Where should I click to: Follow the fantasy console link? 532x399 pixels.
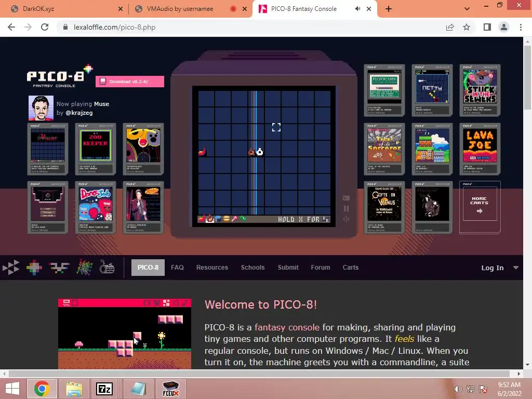(287, 327)
